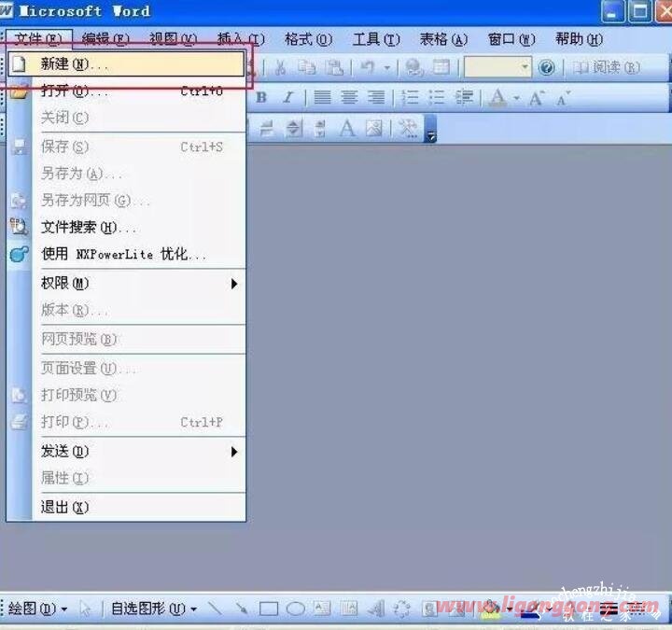This screenshot has width=672, height=630.
Task: Select the Arrow drawing tool
Action: click(x=242, y=609)
